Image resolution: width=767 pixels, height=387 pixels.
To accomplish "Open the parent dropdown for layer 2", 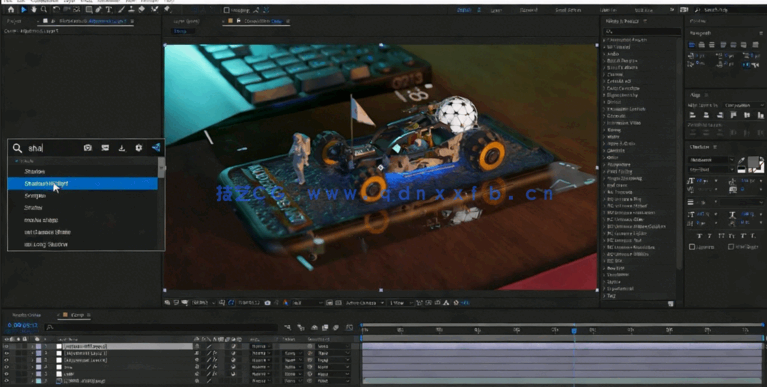I will 333,353.
